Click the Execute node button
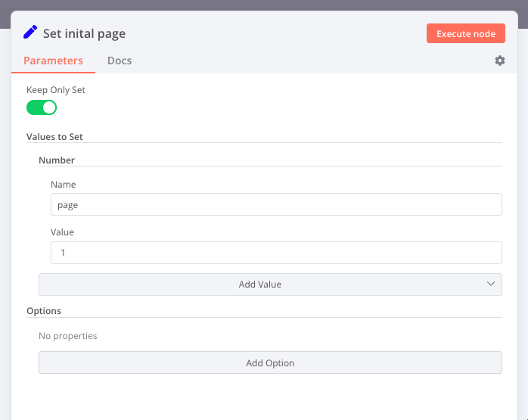Image resolution: width=528 pixels, height=420 pixels. coord(466,33)
